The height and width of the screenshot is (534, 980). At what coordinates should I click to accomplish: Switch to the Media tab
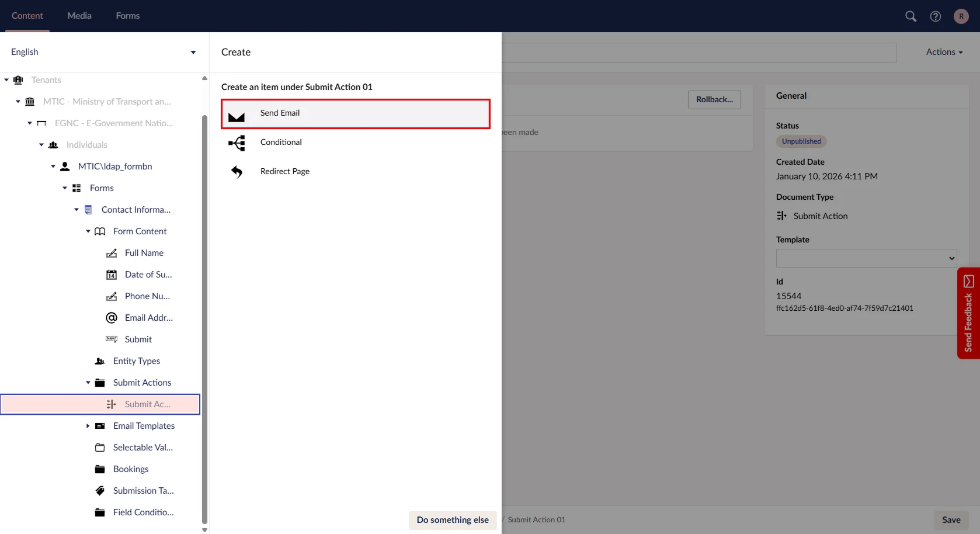pos(79,16)
